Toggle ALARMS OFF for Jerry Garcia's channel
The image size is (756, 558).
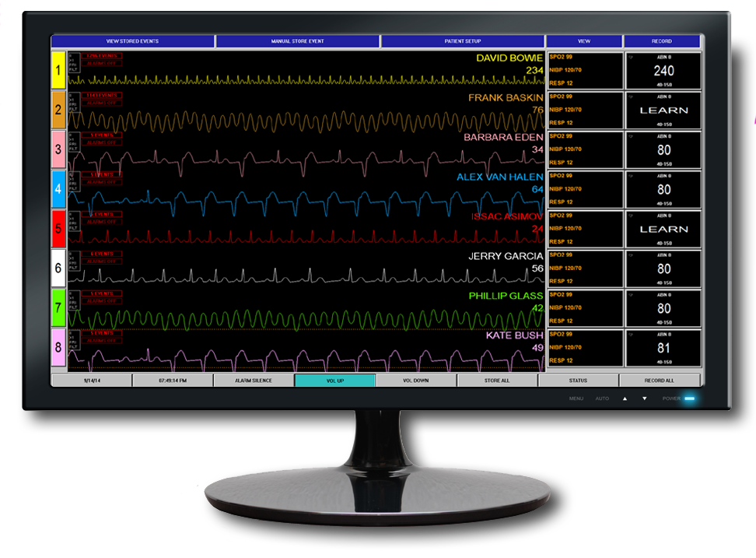click(102, 261)
